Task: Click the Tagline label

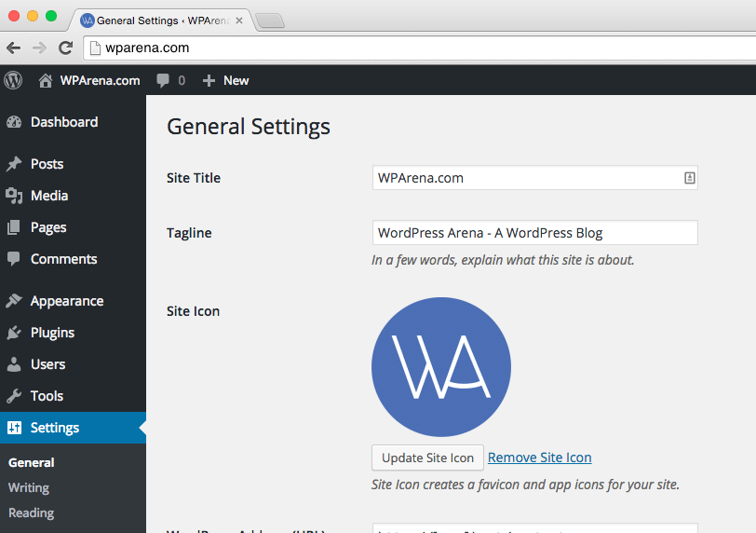Action: click(x=189, y=233)
